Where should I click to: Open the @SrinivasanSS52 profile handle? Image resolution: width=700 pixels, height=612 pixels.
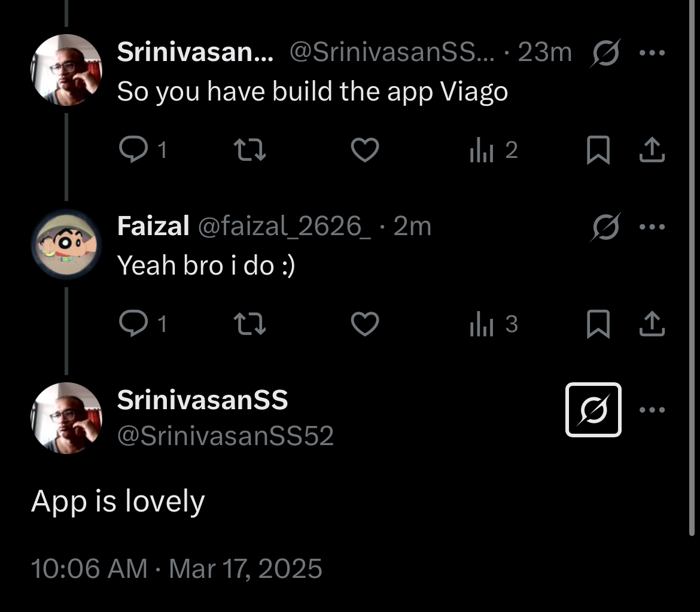(225, 436)
